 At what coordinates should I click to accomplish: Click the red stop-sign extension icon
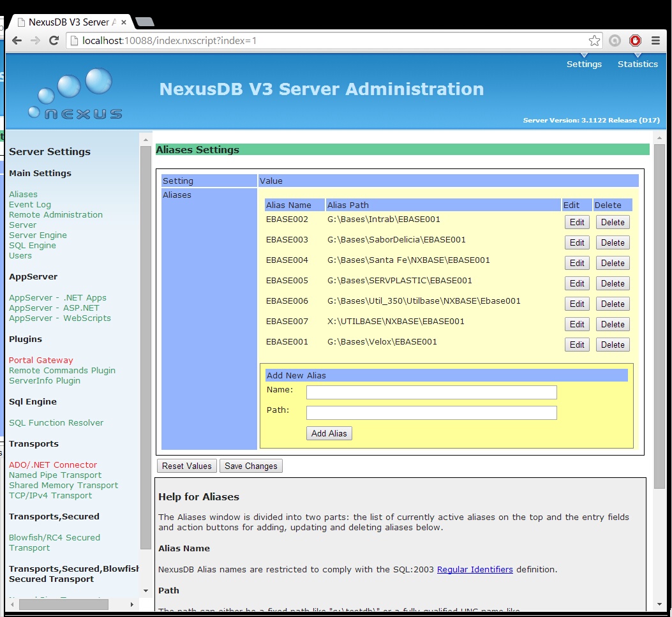click(x=635, y=41)
